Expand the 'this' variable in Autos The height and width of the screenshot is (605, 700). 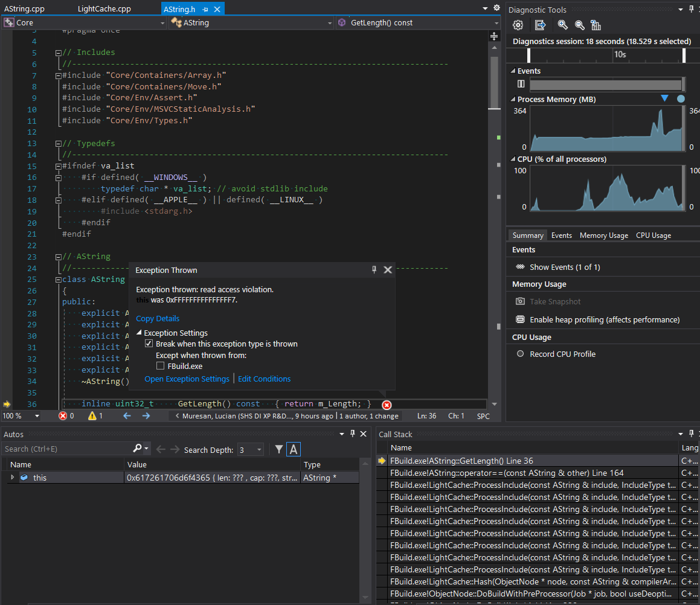(x=12, y=477)
